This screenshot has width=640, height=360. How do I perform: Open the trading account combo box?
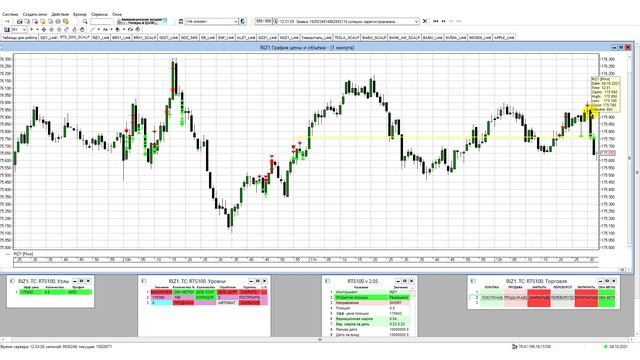212,21
